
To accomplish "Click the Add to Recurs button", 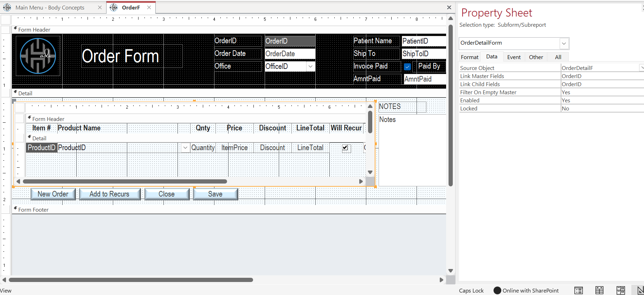I will point(109,194).
